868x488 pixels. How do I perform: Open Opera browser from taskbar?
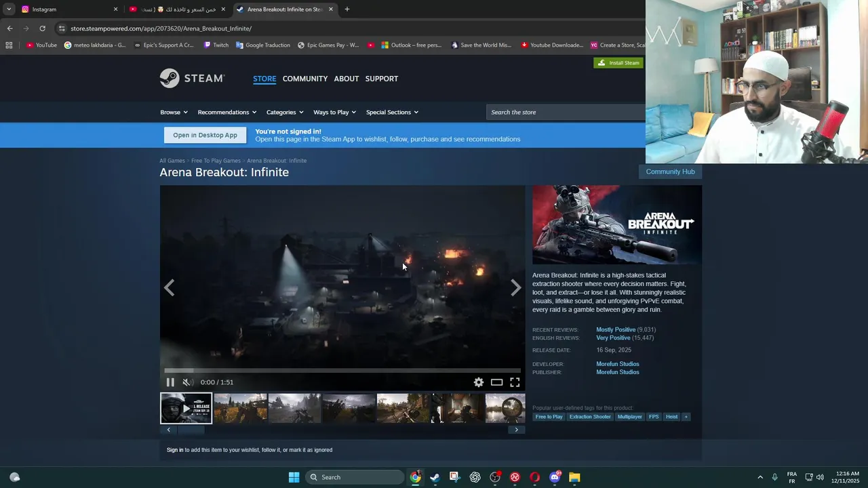pyautogui.click(x=534, y=477)
